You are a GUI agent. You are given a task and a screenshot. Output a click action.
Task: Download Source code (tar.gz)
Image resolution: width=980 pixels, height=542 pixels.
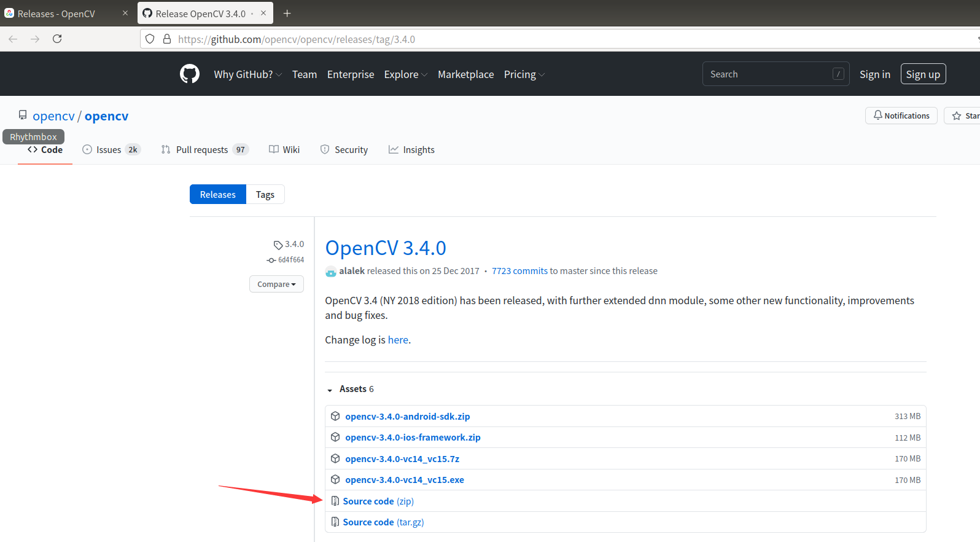tap(383, 522)
